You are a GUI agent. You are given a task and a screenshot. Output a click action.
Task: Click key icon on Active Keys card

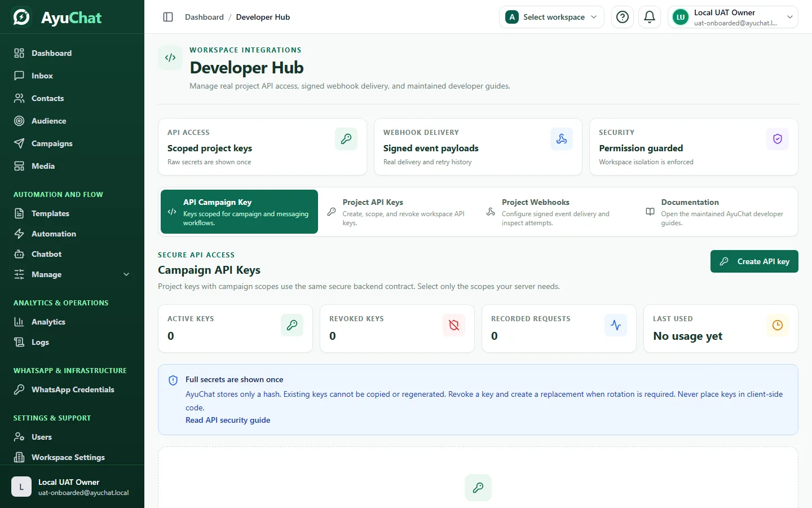292,325
